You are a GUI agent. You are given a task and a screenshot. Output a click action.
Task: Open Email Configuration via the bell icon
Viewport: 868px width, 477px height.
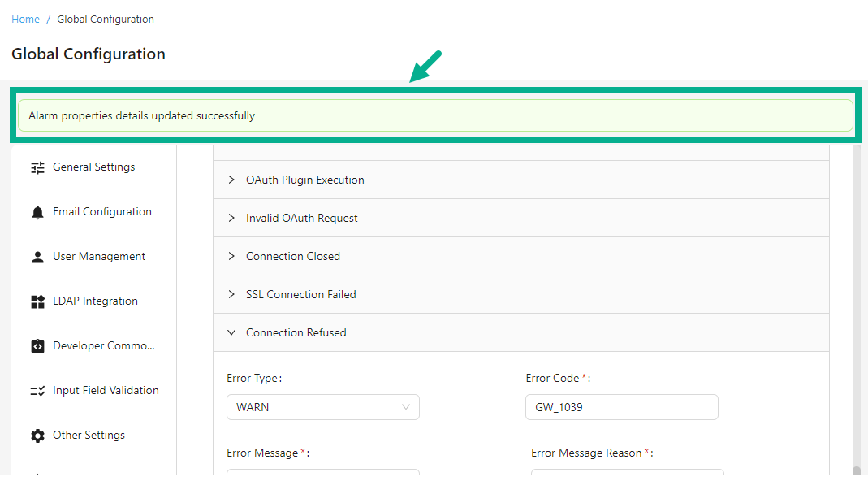[x=37, y=211]
